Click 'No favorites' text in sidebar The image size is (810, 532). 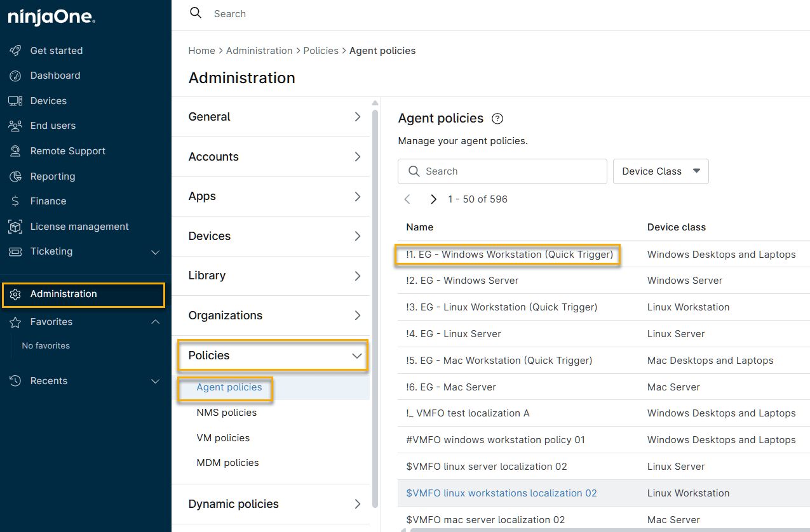[46, 346]
